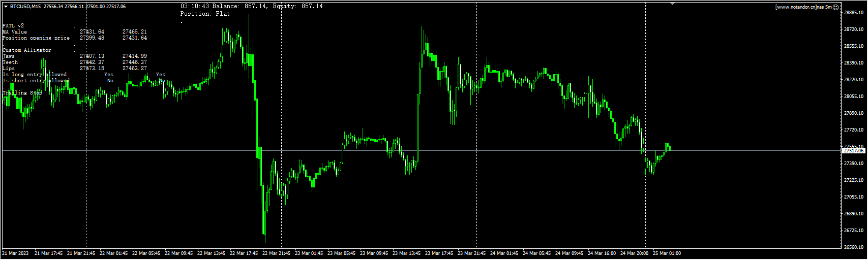The height and width of the screenshot is (260, 868).
Task: Click the expert advisor smiley face icon
Action: (x=835, y=7)
